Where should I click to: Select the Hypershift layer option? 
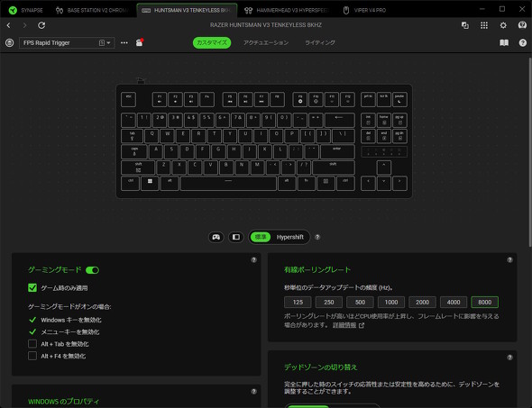tap(289, 237)
